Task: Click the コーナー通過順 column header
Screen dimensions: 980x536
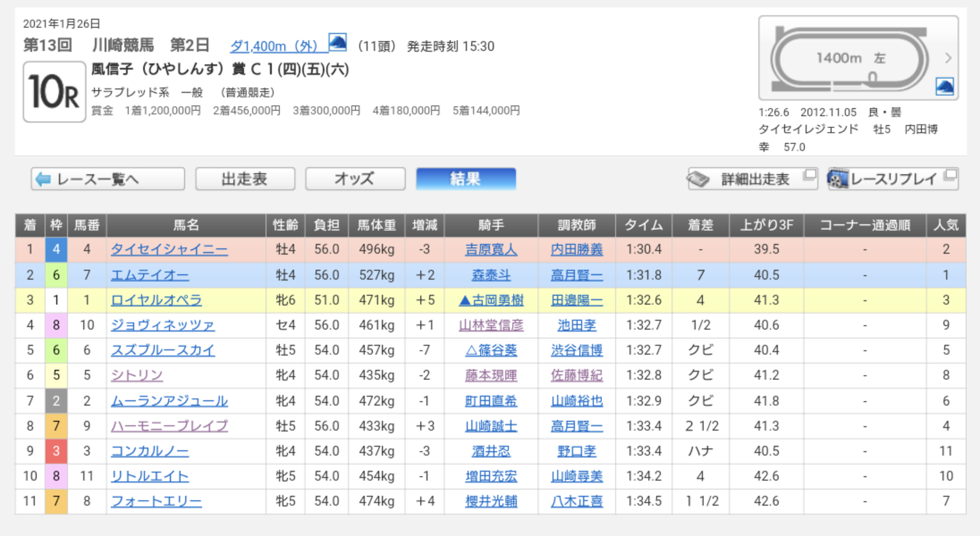Action: click(x=865, y=225)
